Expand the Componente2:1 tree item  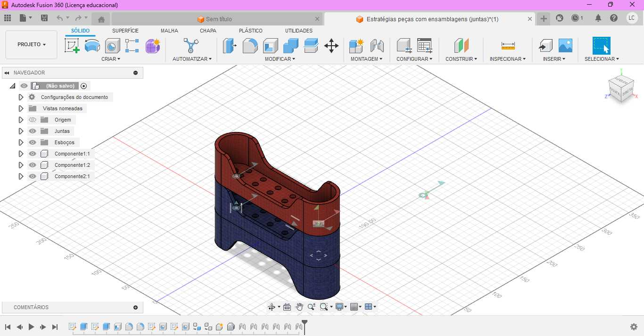pos(21,176)
